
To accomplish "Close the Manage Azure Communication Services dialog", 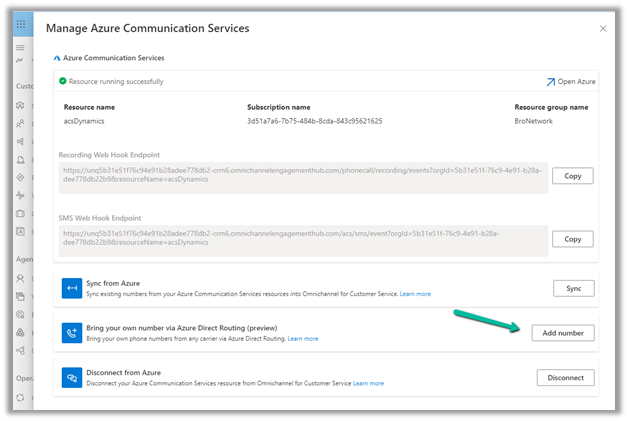I will 603,29.
